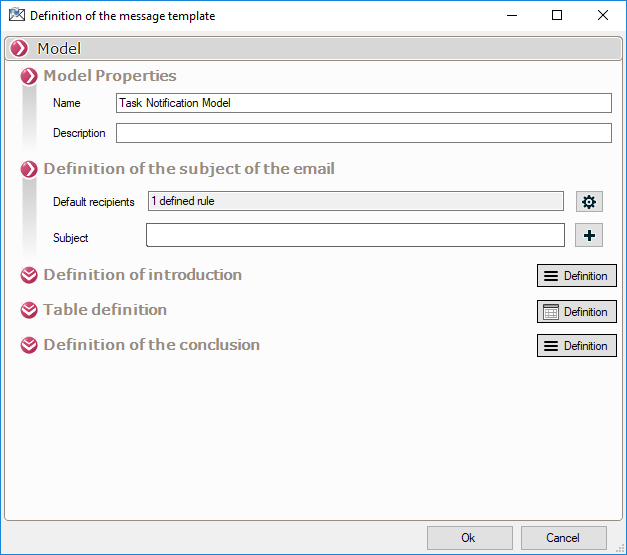Click into the Subject text box

[x=355, y=235]
